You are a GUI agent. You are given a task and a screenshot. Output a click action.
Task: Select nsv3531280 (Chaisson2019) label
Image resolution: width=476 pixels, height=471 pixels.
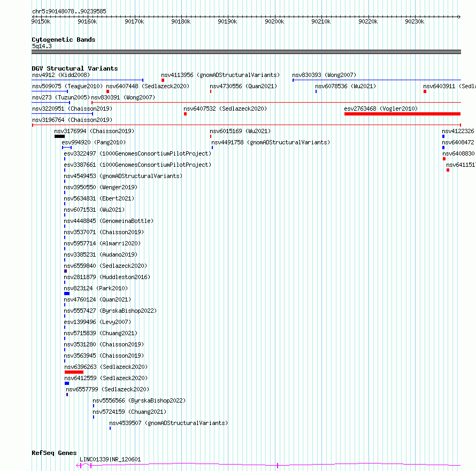(104, 344)
